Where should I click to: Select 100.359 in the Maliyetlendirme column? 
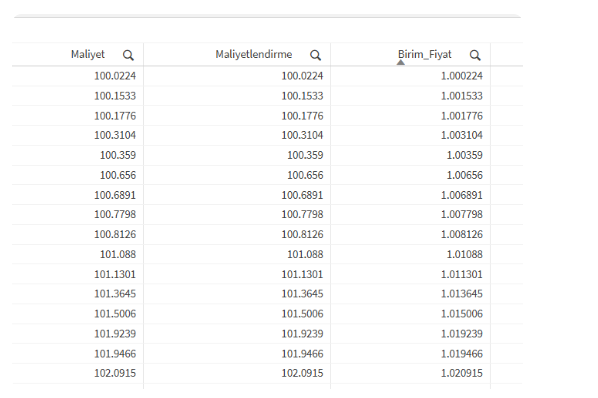click(305, 155)
